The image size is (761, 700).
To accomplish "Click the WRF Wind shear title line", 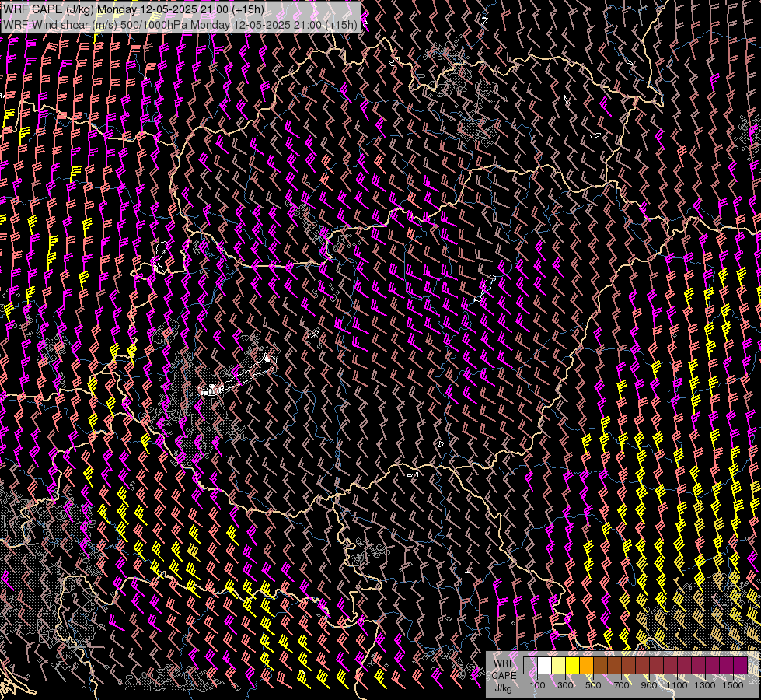I will click(x=180, y=24).
